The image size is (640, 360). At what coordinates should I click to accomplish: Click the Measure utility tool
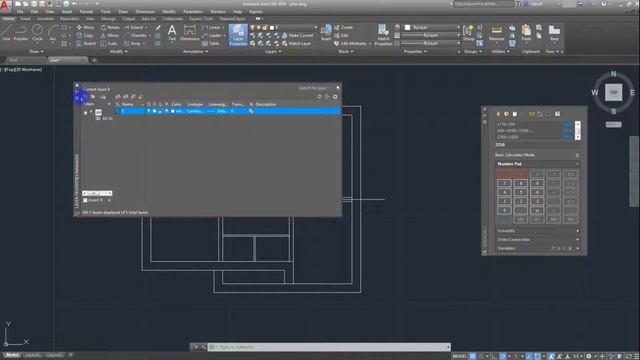pyautogui.click(x=496, y=33)
